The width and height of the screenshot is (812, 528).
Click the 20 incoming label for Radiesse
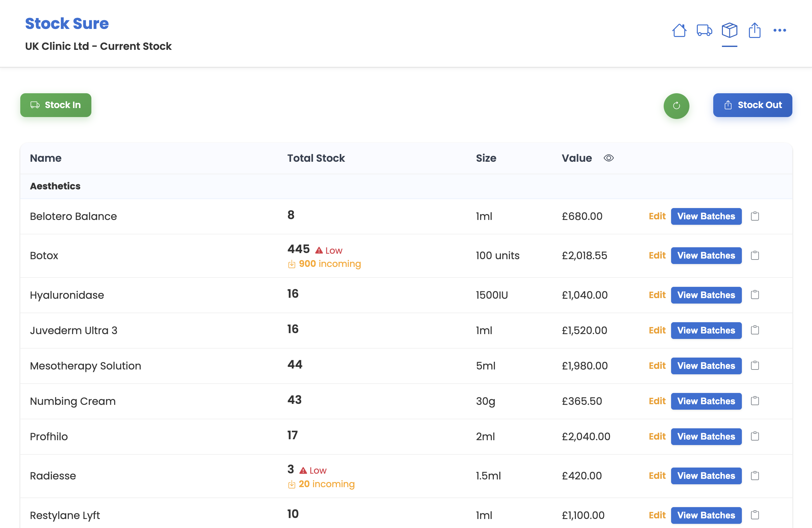[x=327, y=484]
